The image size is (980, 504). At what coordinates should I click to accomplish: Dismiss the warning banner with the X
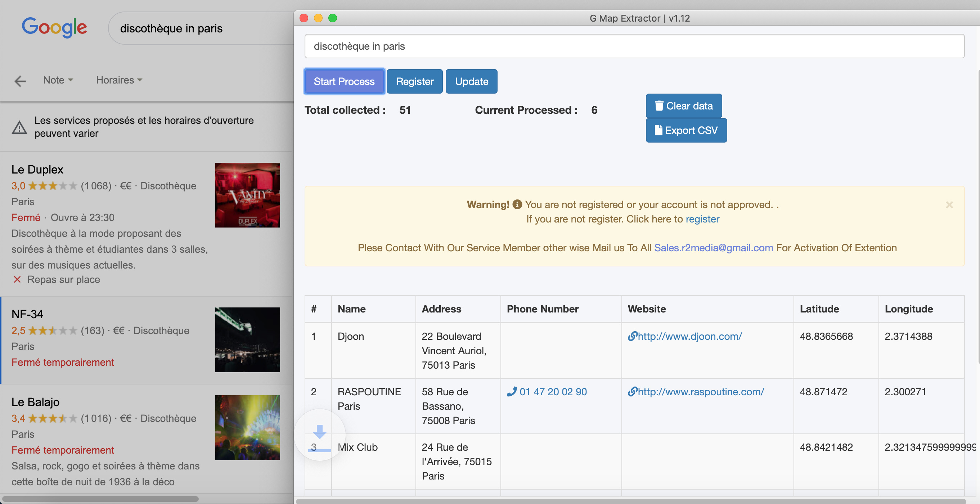click(949, 205)
